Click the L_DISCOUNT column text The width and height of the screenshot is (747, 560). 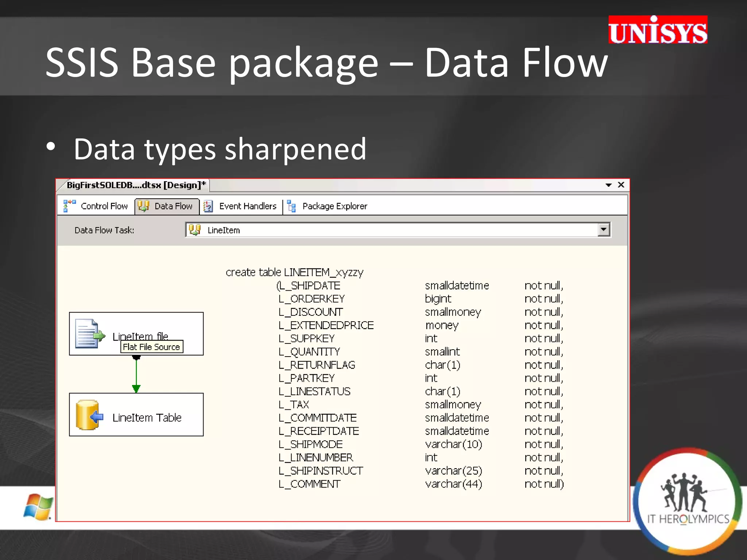pyautogui.click(x=310, y=312)
